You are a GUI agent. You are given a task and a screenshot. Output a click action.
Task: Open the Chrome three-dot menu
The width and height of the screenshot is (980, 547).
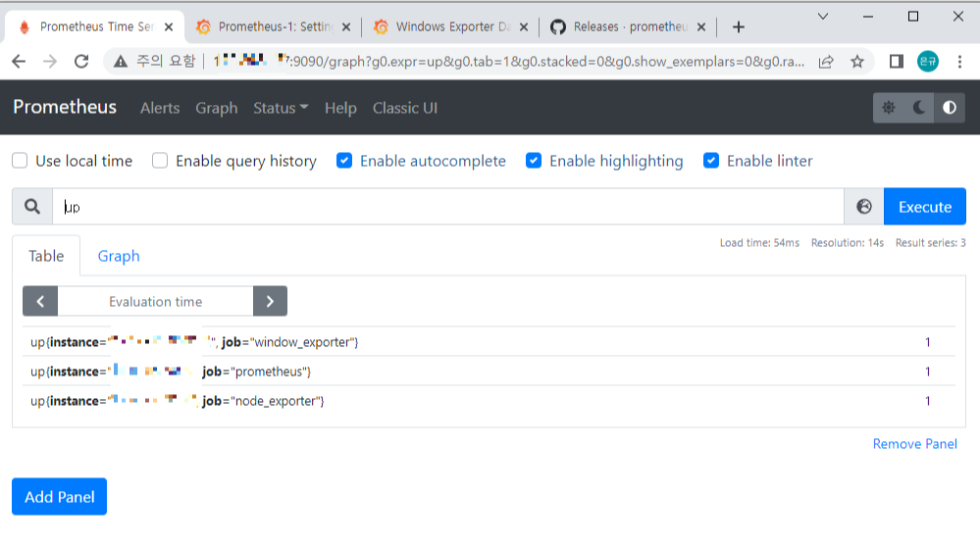[960, 61]
